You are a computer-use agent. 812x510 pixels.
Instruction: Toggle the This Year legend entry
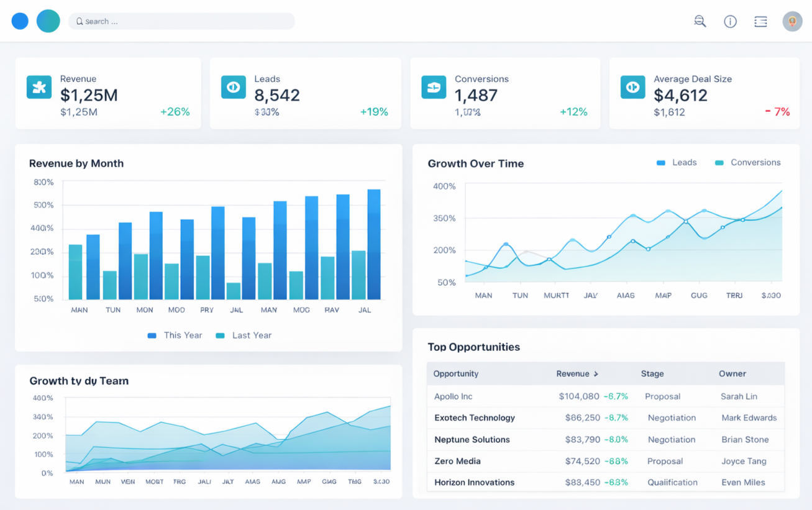click(x=175, y=335)
